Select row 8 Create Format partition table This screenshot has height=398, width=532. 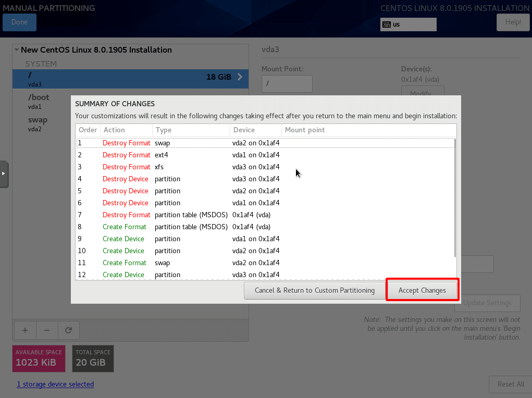(x=265, y=227)
